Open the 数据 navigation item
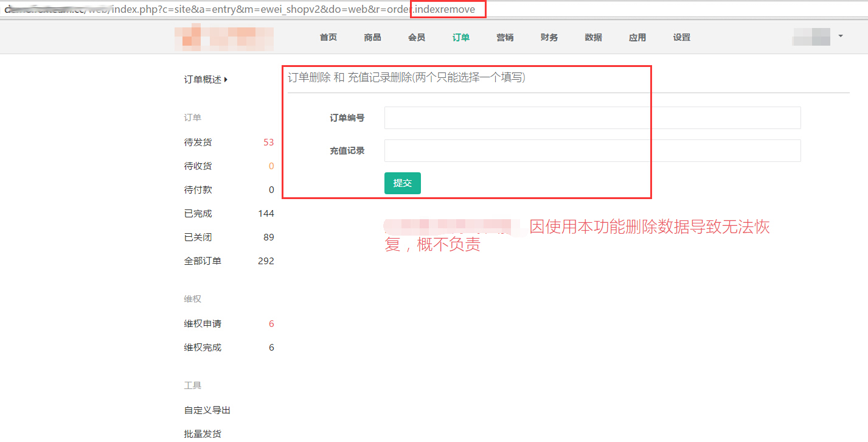The height and width of the screenshot is (442, 868). point(593,38)
